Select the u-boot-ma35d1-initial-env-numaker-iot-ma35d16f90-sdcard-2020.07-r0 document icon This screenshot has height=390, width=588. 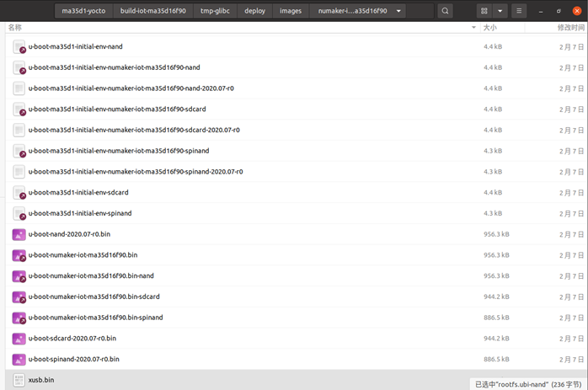[19, 130]
